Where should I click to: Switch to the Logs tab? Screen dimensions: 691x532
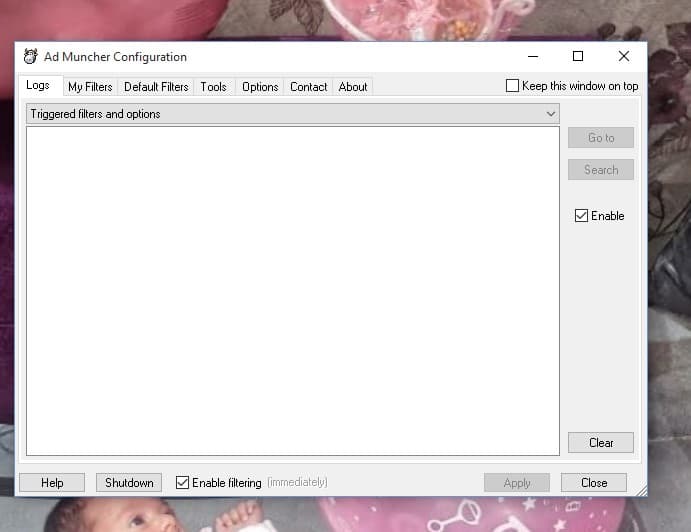coord(38,85)
